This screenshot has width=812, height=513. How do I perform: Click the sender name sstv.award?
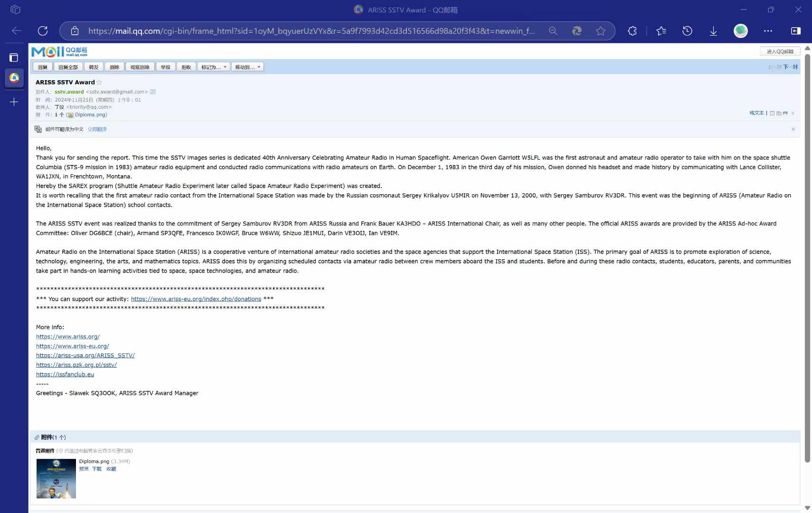click(69, 92)
